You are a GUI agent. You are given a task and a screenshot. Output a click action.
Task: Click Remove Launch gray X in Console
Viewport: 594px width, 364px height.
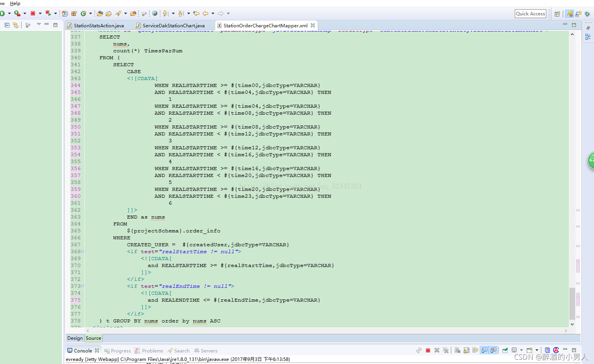[x=437, y=350]
